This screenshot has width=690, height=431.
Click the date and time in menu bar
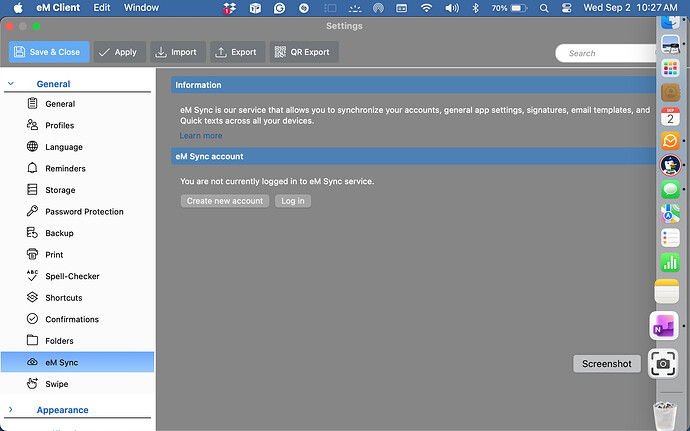(630, 8)
